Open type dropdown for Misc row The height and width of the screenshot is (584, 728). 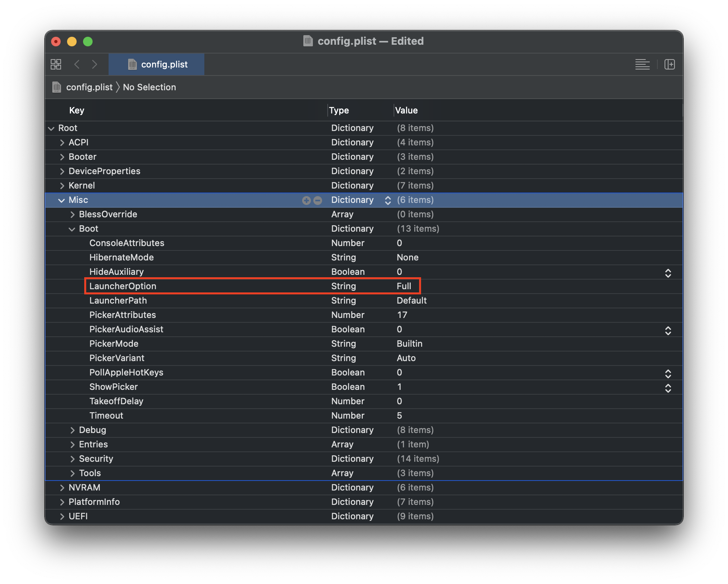click(x=388, y=201)
